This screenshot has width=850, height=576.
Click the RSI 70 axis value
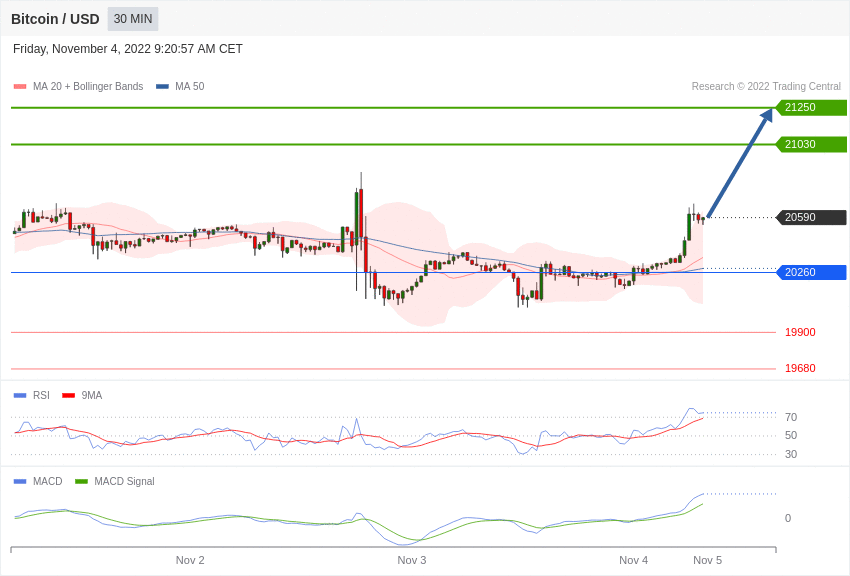pos(791,417)
